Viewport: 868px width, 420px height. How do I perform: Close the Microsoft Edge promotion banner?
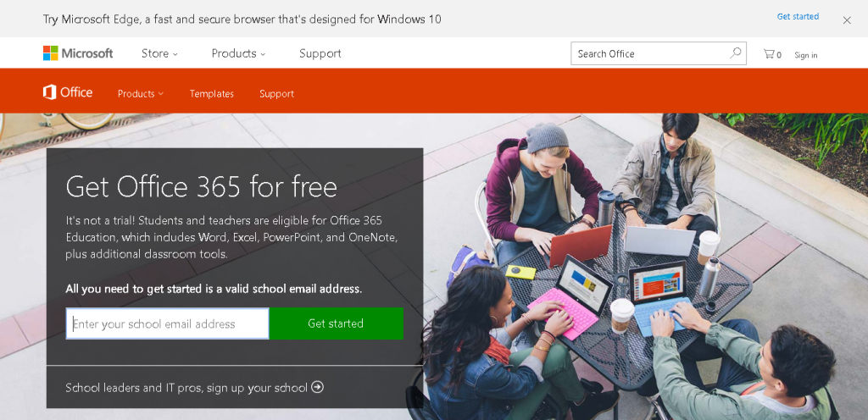pos(847,20)
